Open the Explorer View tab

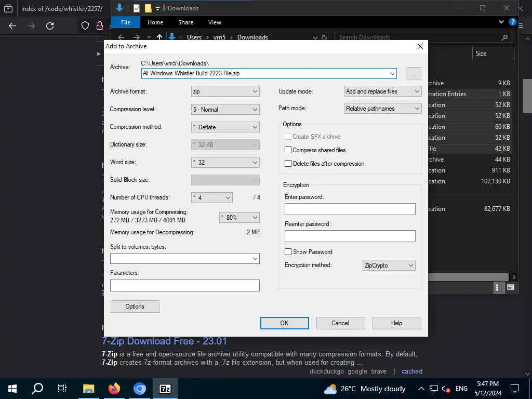(215, 22)
